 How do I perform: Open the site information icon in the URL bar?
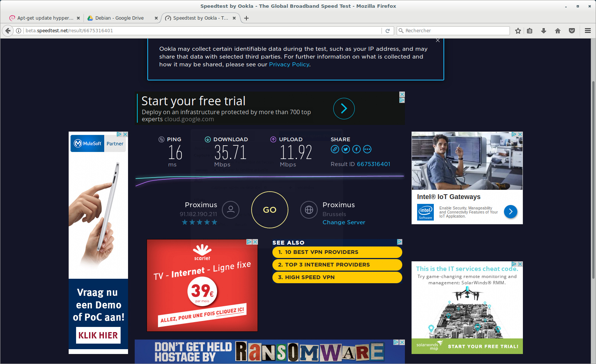(19, 31)
